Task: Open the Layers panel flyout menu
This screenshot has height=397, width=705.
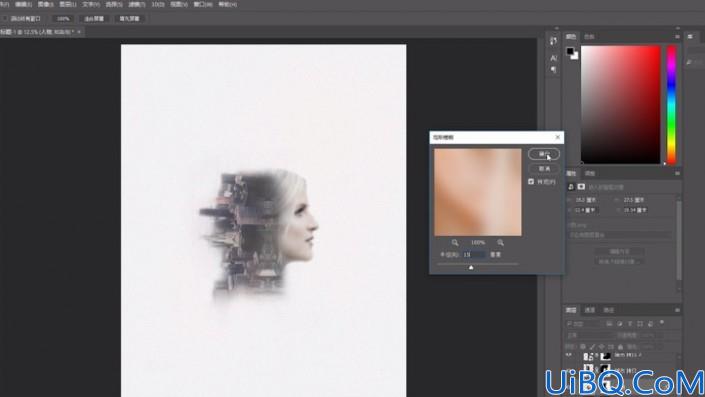Action: (x=677, y=310)
